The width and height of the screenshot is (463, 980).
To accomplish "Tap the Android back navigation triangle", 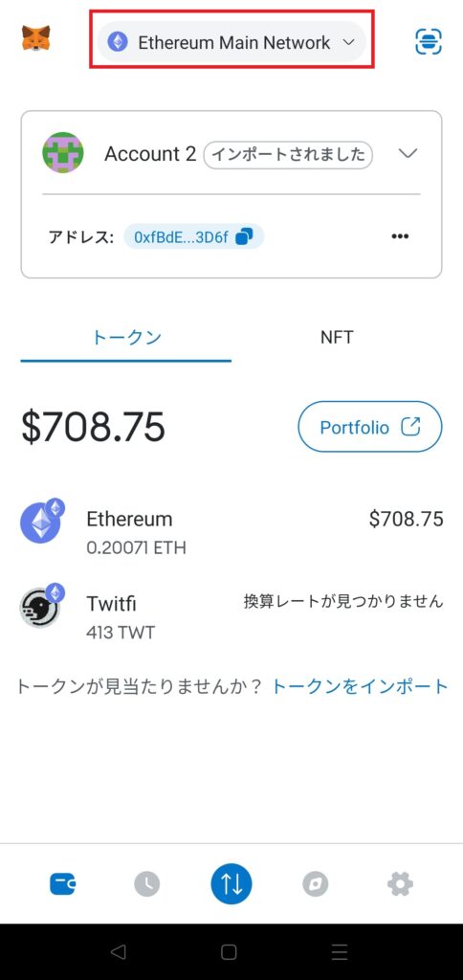I will (118, 952).
